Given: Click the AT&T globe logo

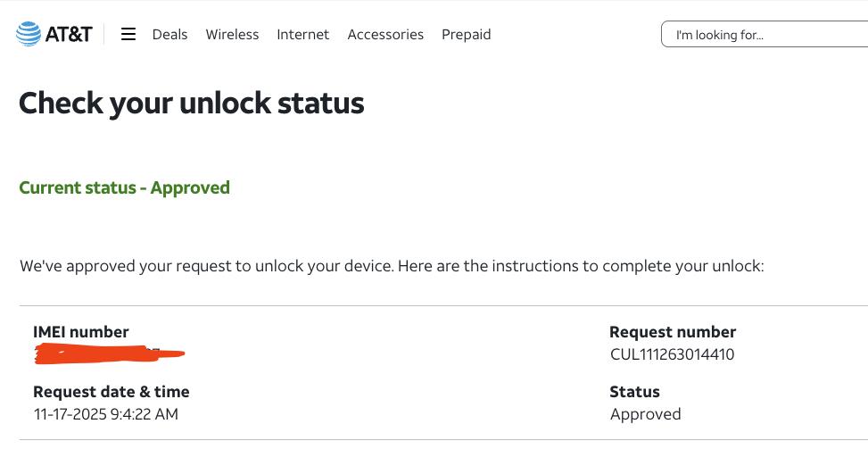Looking at the screenshot, I should pyautogui.click(x=29, y=35).
